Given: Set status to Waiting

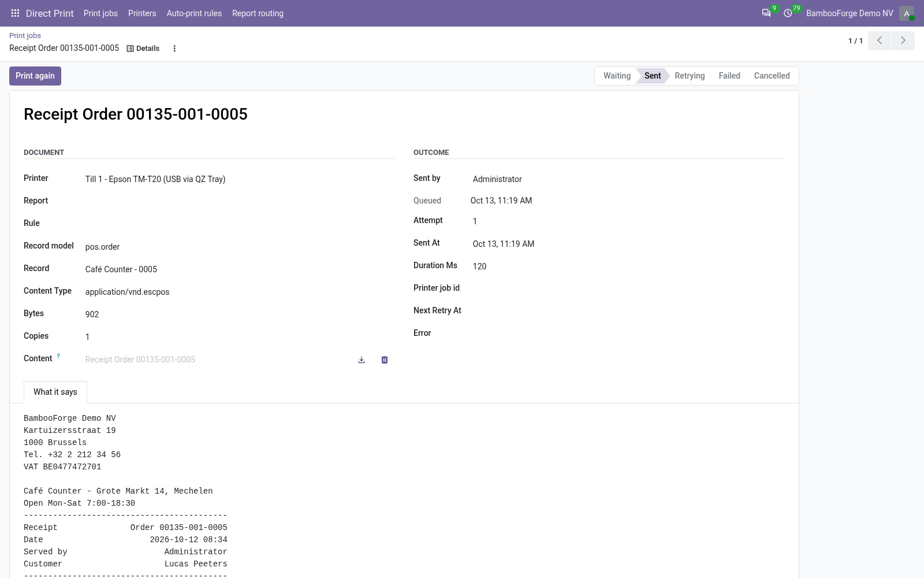Looking at the screenshot, I should (x=616, y=76).
